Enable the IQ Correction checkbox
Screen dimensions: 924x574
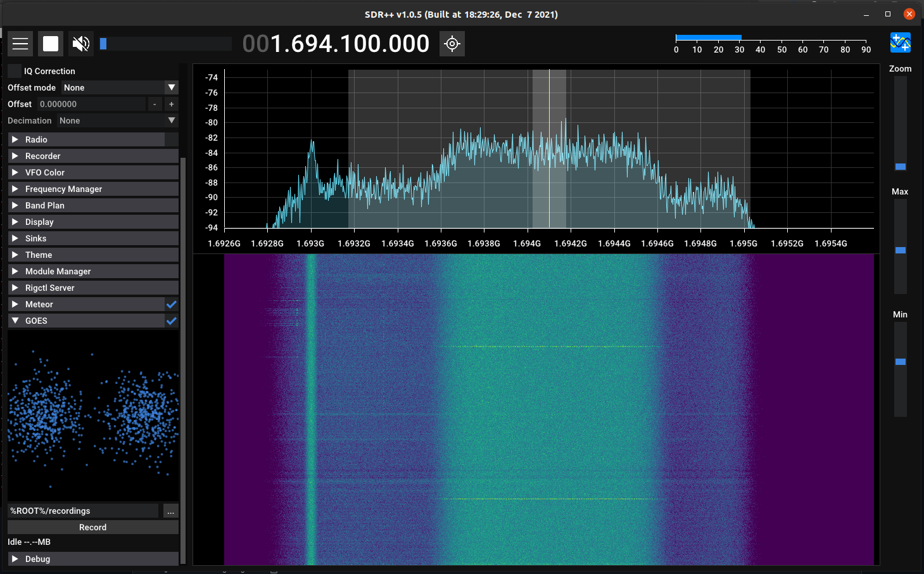click(15, 71)
